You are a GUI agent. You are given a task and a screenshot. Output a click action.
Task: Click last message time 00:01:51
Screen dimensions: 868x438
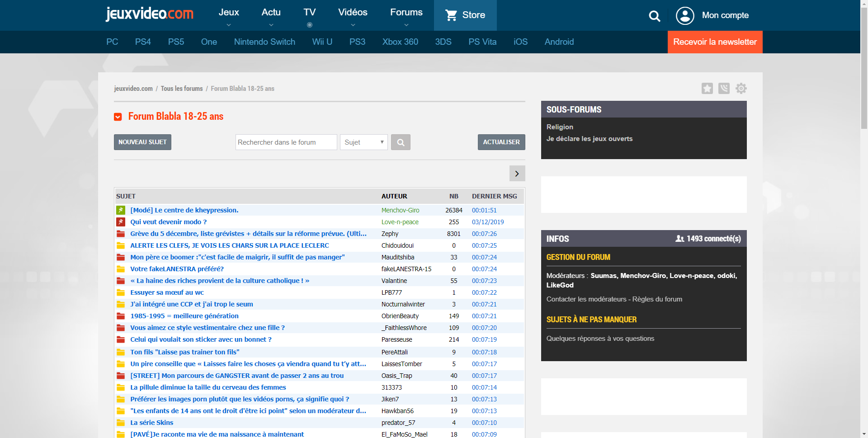tap(484, 210)
